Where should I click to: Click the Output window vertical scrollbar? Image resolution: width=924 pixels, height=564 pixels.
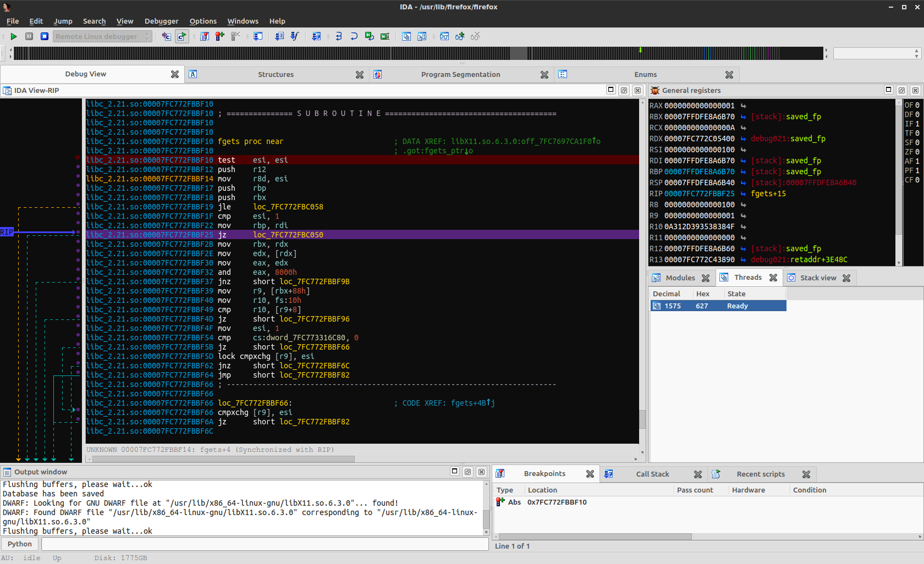[486, 508]
